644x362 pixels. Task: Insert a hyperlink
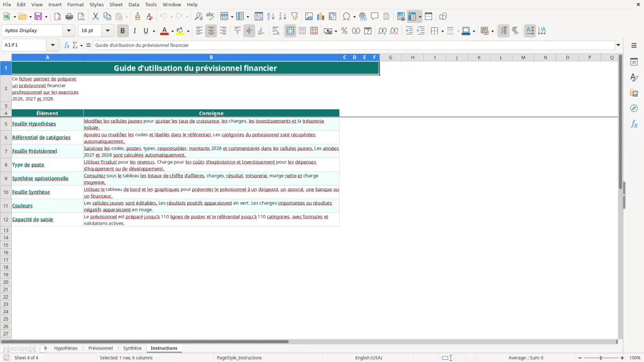pyautogui.click(x=363, y=17)
